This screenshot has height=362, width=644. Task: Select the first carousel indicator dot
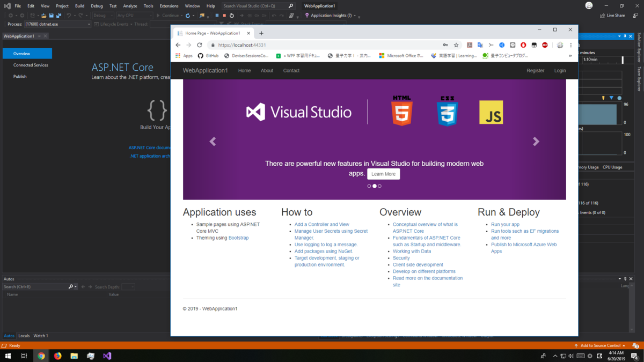click(x=369, y=186)
